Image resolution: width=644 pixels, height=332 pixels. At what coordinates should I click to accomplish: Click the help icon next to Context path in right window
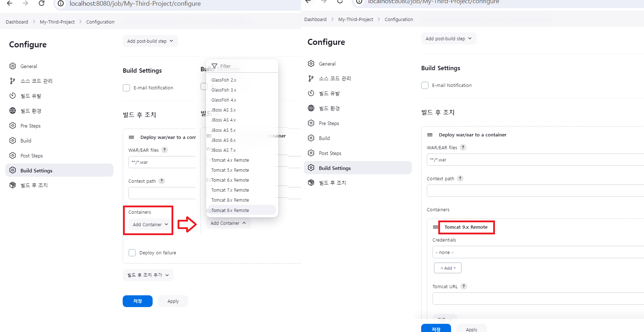click(460, 178)
